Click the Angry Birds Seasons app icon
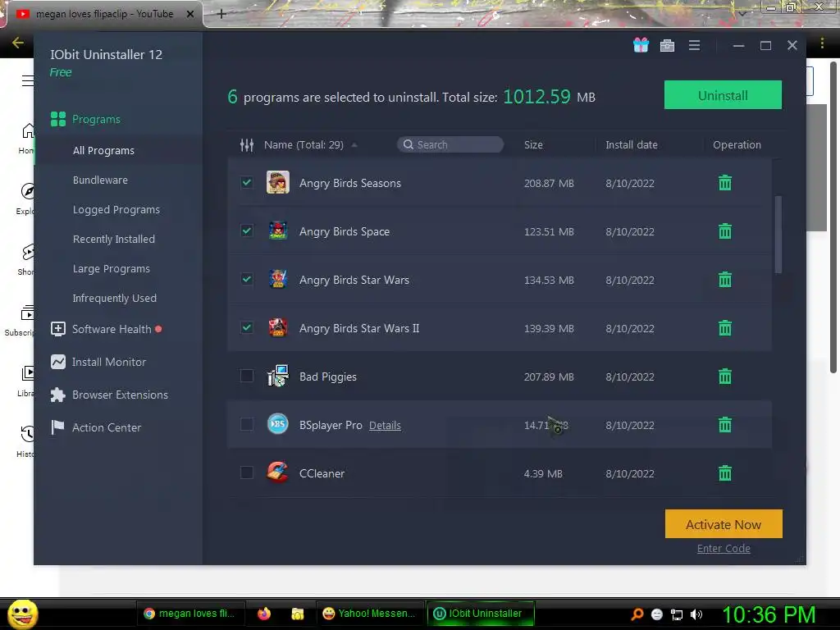This screenshot has width=840, height=630. [x=278, y=182]
